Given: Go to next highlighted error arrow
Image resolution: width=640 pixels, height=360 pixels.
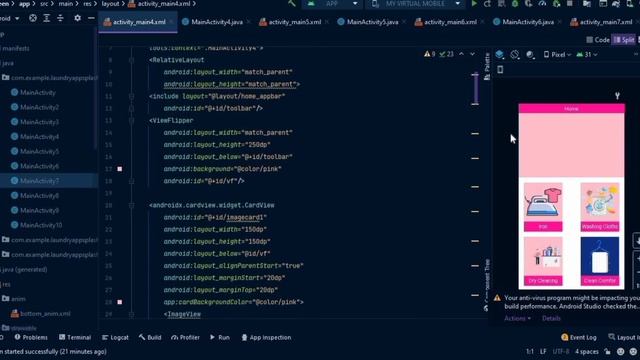Looking at the screenshot, I should [x=472, y=54].
